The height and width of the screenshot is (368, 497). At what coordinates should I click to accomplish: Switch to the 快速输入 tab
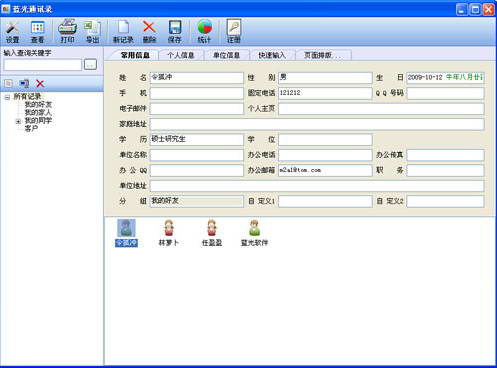(272, 55)
